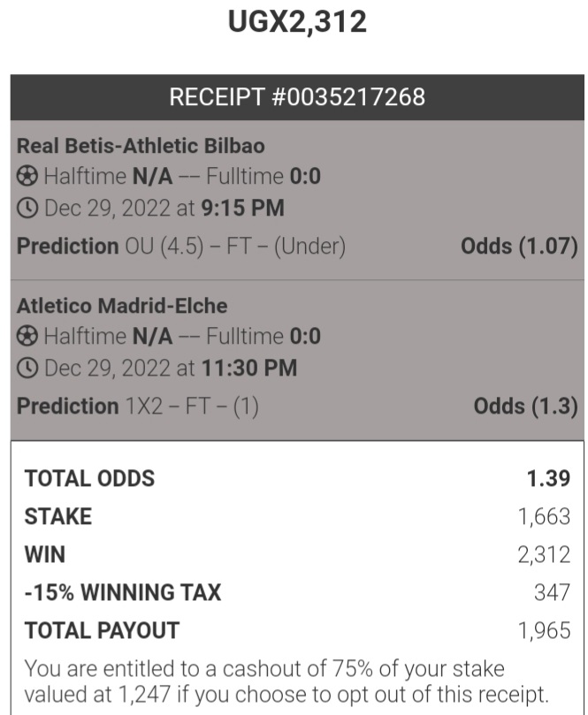Click the soccer ball icon under Real Betis match

coord(27,177)
